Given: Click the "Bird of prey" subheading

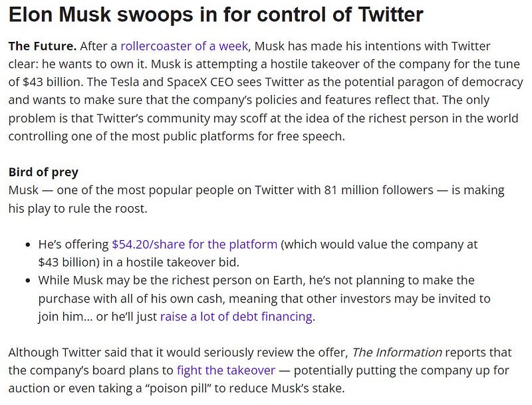Looking at the screenshot, I should coord(43,172).
